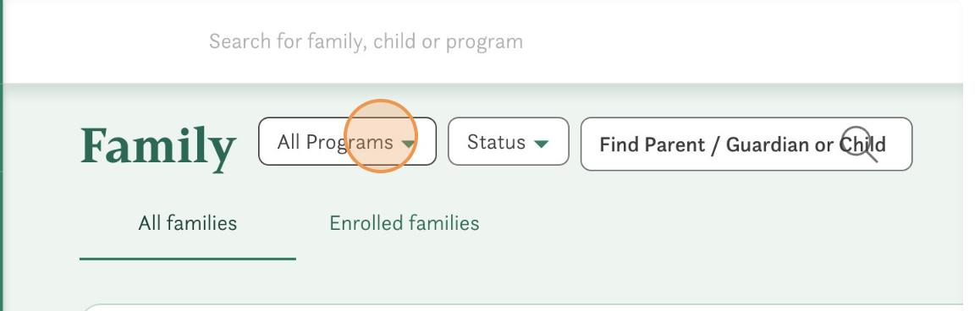
Task: Click the Family page heading
Action: (158, 148)
